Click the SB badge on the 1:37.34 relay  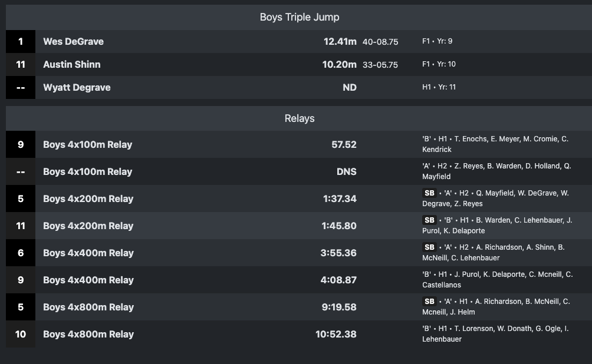pos(429,193)
